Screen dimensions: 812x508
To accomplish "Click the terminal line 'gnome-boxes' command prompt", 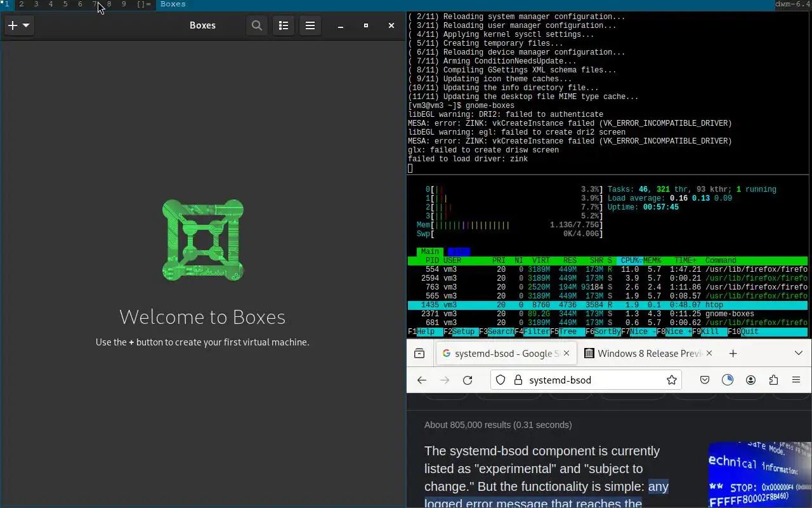I will tap(461, 105).
